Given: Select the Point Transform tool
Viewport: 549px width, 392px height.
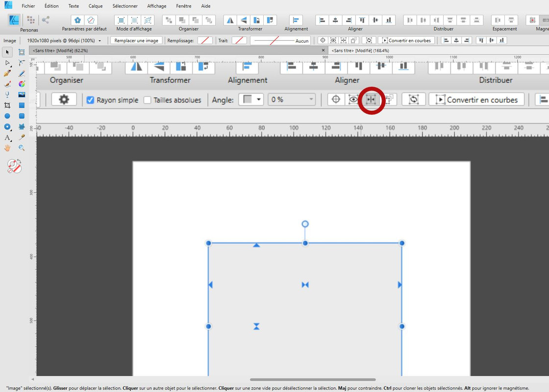Looking at the screenshot, I should tap(22, 63).
